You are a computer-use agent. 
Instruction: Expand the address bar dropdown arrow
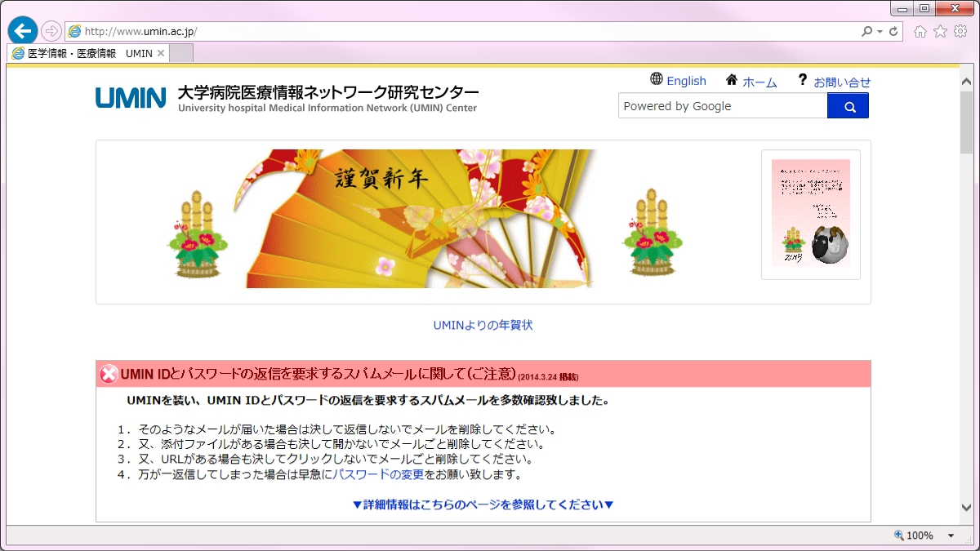[880, 32]
